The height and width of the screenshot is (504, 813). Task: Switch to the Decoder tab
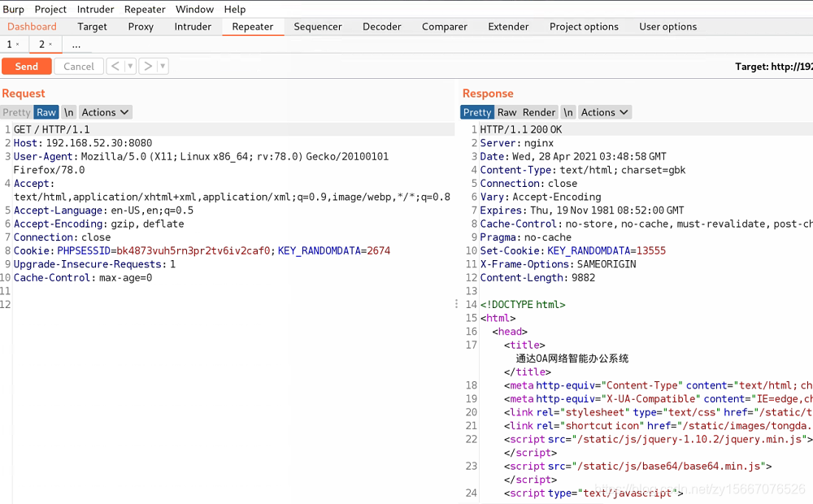coord(381,27)
